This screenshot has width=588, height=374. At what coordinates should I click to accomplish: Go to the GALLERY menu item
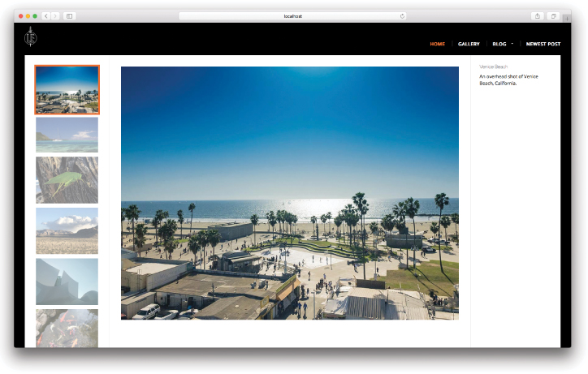click(x=469, y=44)
